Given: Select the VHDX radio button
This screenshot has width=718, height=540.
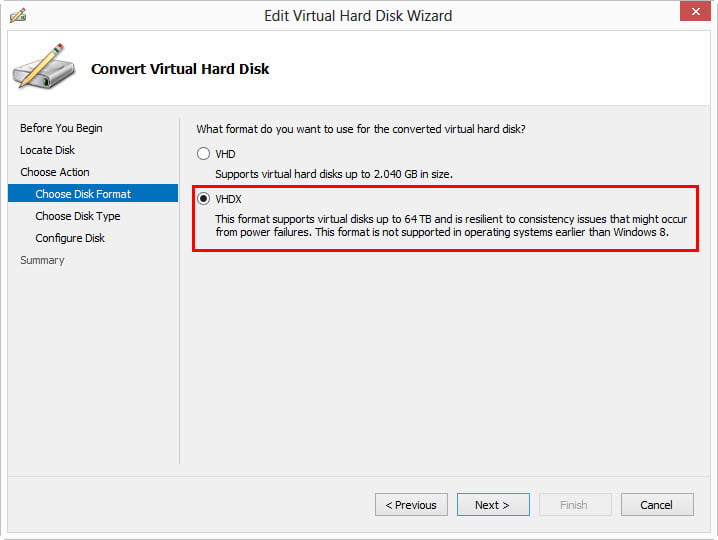Looking at the screenshot, I should 204,199.
